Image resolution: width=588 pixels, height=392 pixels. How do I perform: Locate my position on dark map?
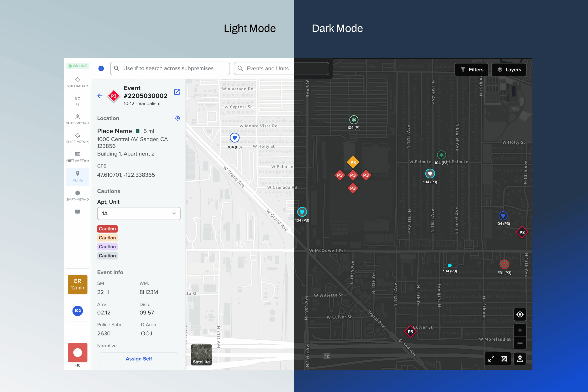coord(520,314)
